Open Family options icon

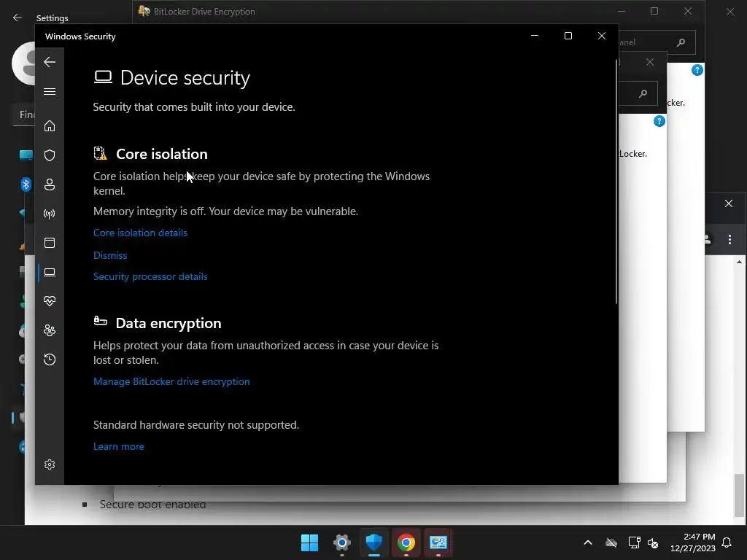[50, 330]
